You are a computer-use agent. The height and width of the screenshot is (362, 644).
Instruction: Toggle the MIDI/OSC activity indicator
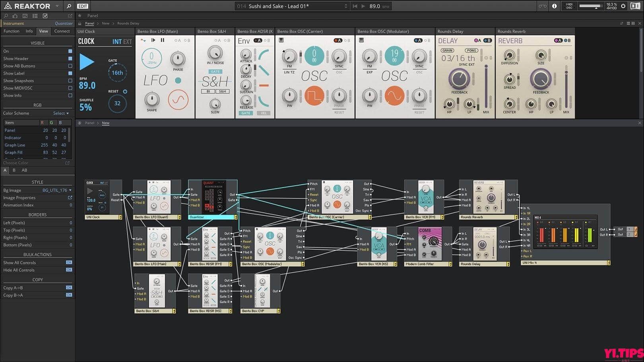click(569, 6)
